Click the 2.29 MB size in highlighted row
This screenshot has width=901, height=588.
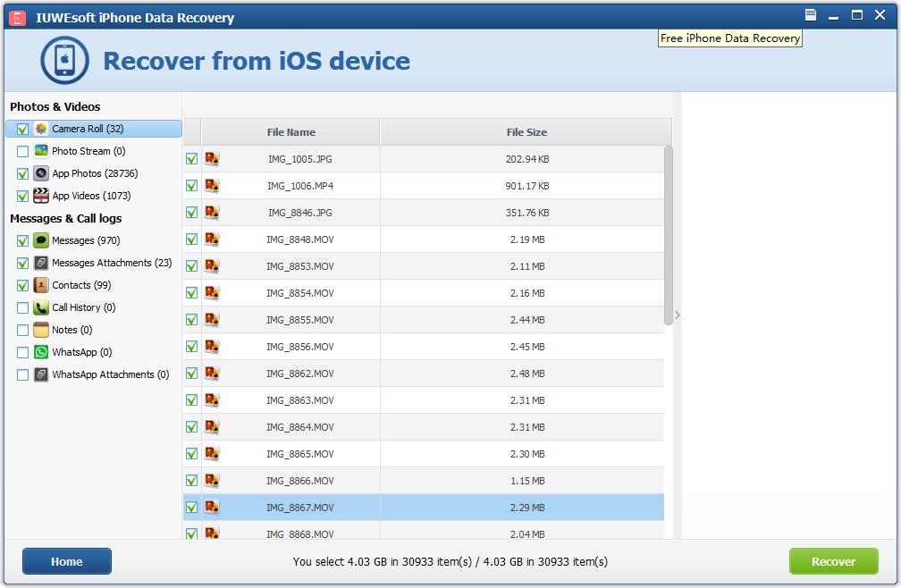point(527,507)
